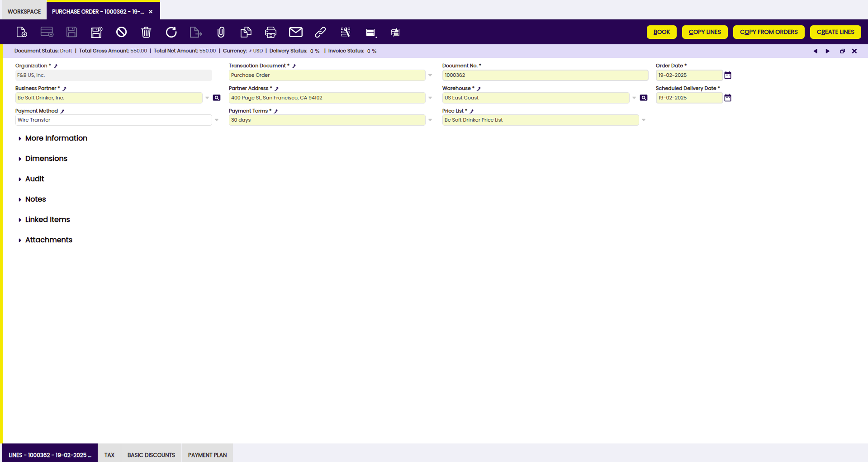Open the Payment Method dropdown
The width and height of the screenshot is (868, 462).
(x=217, y=120)
